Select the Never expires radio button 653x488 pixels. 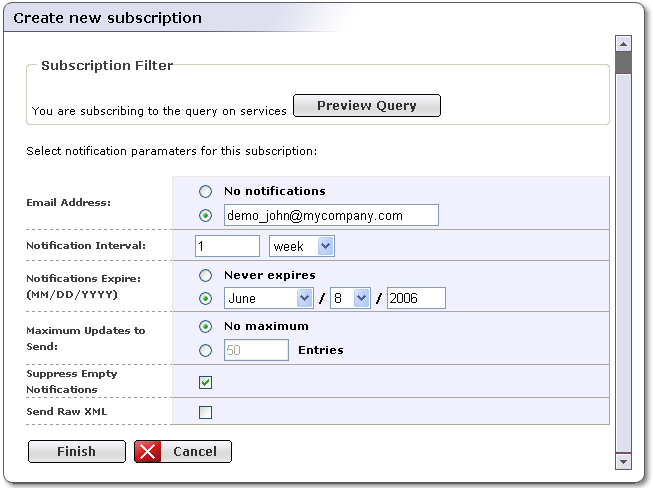(205, 275)
